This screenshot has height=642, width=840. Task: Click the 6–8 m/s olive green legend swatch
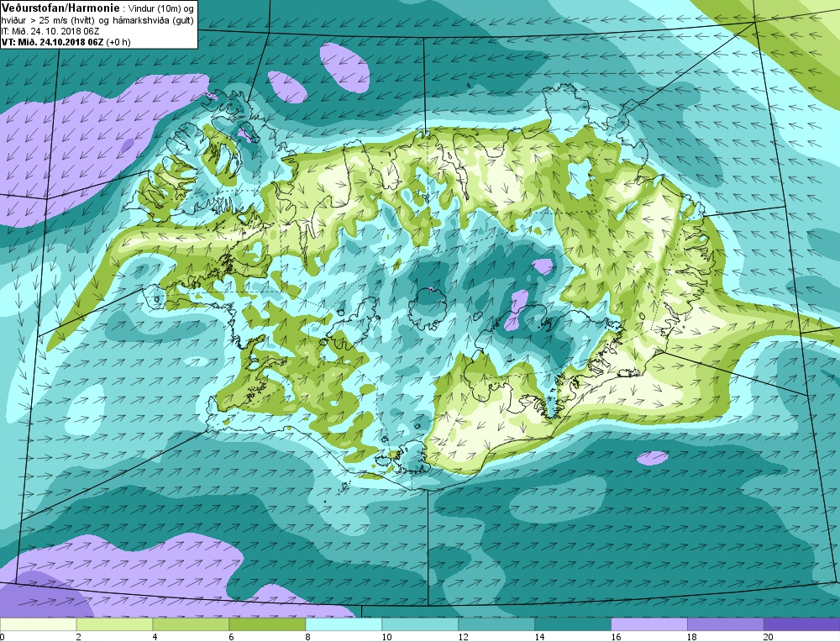(267, 624)
